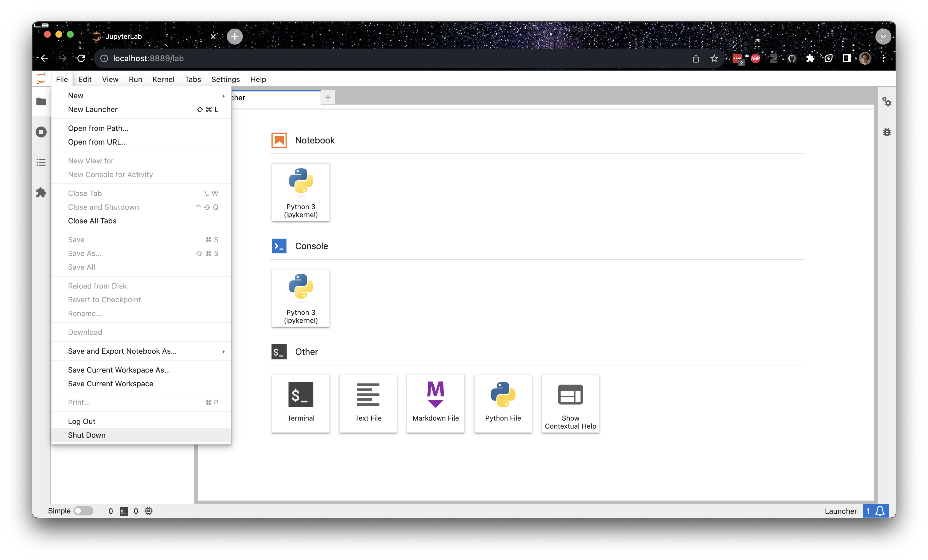
Task: Create a new Python File from the launcher
Action: (503, 404)
